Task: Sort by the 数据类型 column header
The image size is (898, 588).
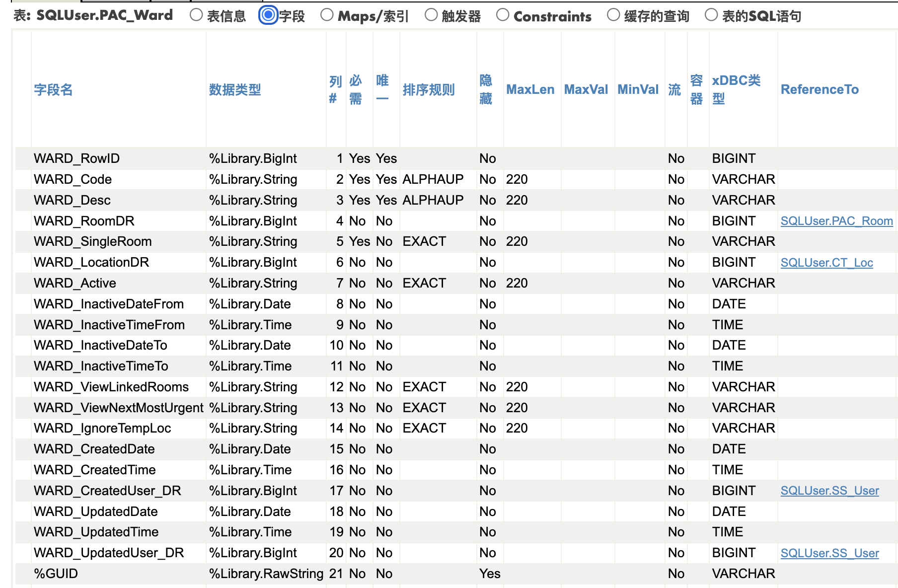Action: 235,90
